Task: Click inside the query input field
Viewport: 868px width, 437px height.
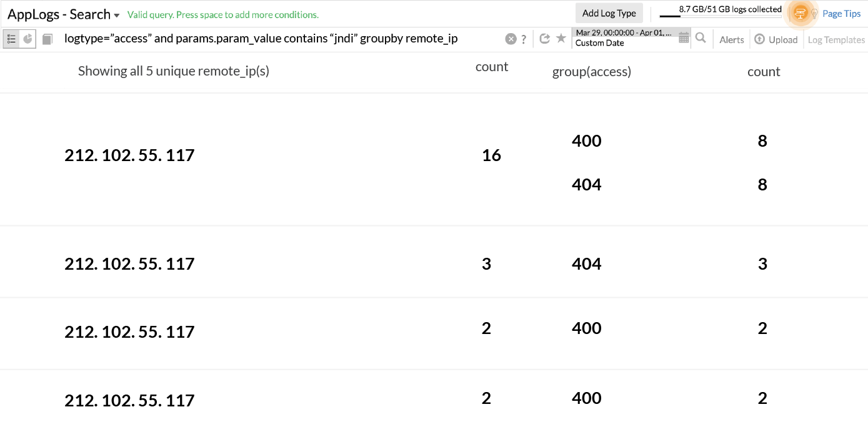Action: click(281, 39)
